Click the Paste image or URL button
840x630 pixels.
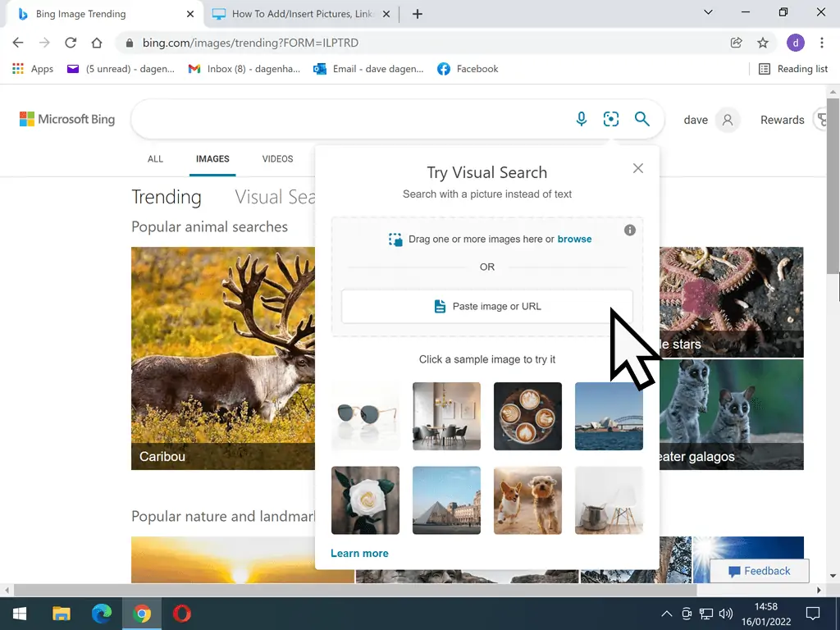coord(486,306)
